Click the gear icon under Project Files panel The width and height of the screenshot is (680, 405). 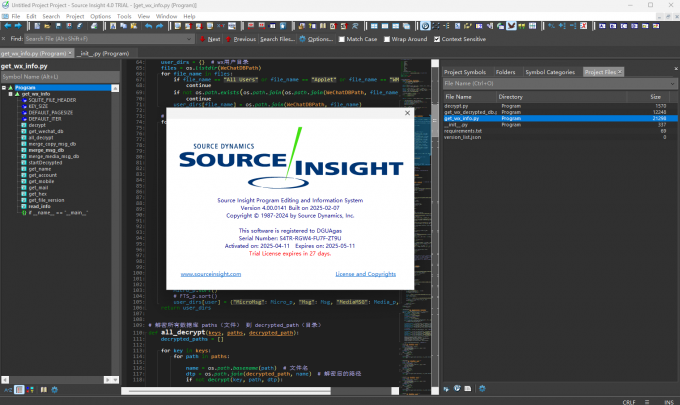[x=482, y=389]
